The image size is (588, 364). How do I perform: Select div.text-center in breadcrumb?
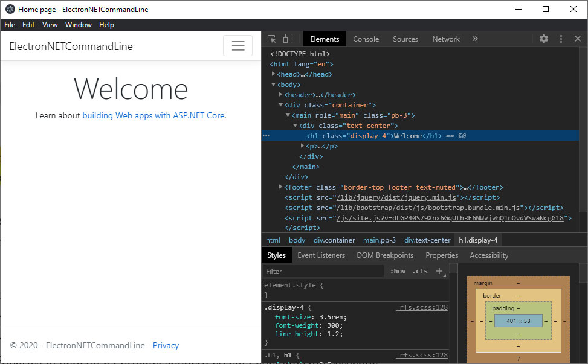[x=427, y=240]
